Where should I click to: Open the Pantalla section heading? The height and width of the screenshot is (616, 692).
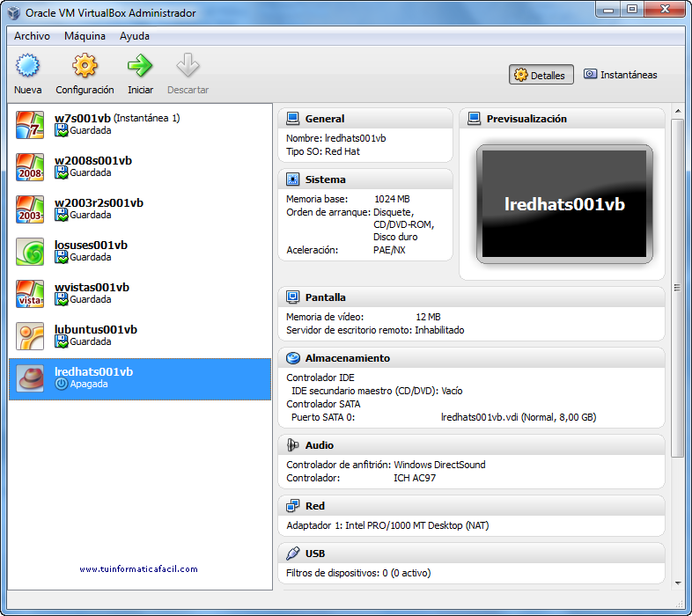pyautogui.click(x=325, y=297)
